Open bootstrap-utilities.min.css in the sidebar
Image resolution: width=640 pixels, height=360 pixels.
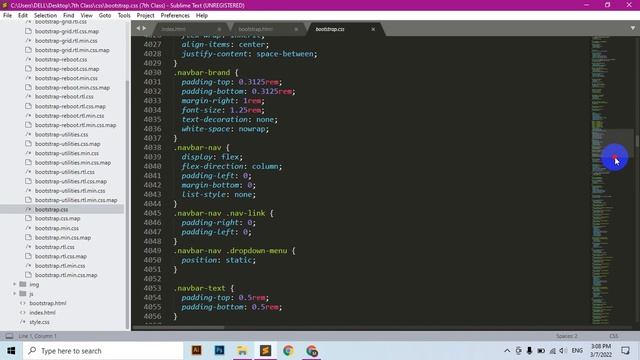67,153
